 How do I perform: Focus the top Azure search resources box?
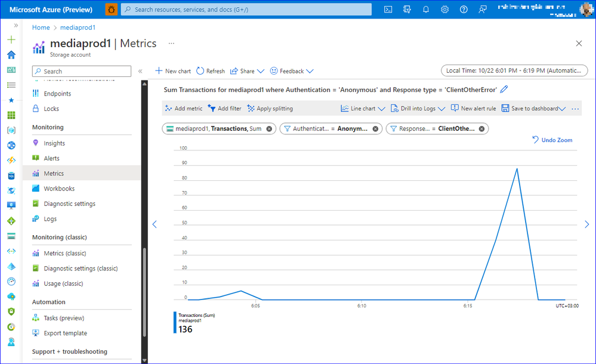click(x=246, y=10)
